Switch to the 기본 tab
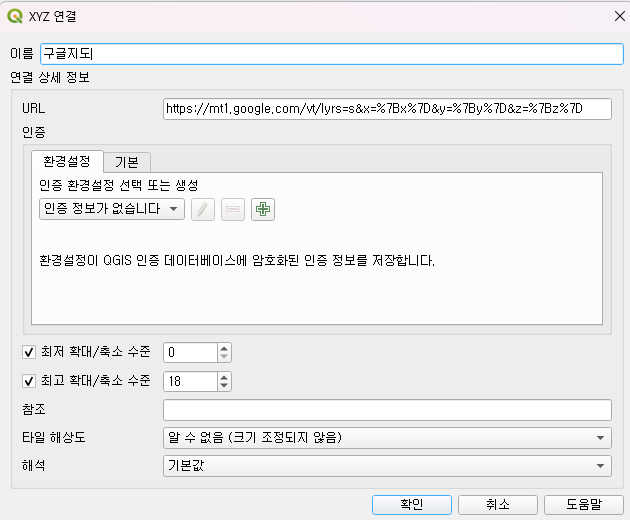Viewport: 630px width, 520px height. (127, 162)
